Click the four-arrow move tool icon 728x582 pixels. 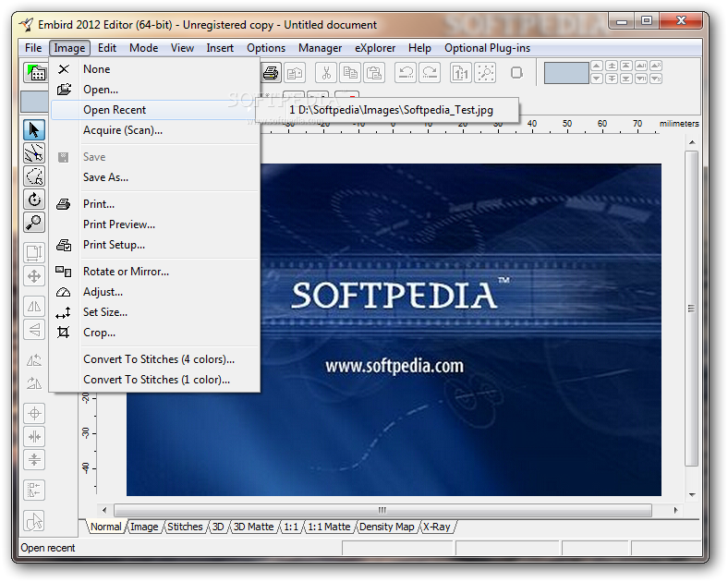point(34,276)
